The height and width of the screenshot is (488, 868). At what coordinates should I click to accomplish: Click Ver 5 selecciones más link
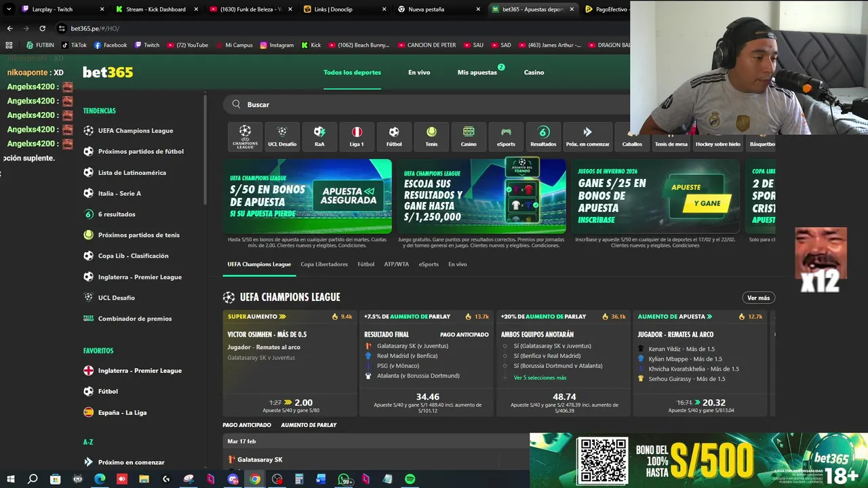pos(540,378)
